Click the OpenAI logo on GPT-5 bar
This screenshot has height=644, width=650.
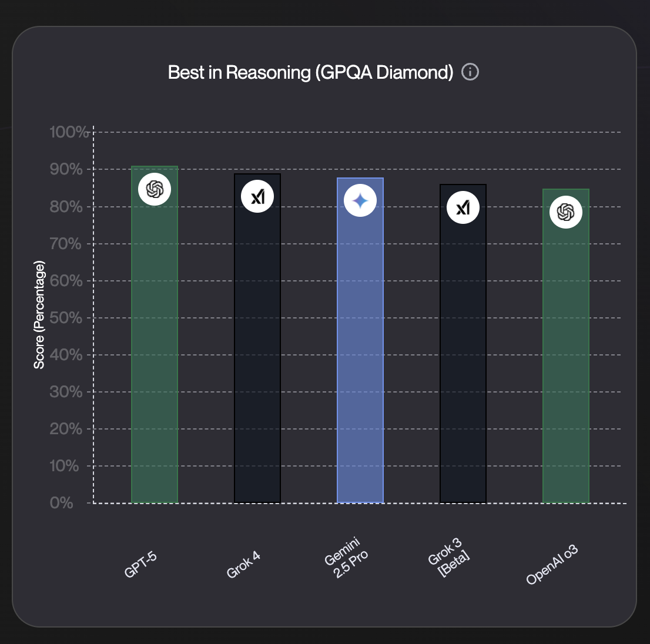tap(155, 189)
